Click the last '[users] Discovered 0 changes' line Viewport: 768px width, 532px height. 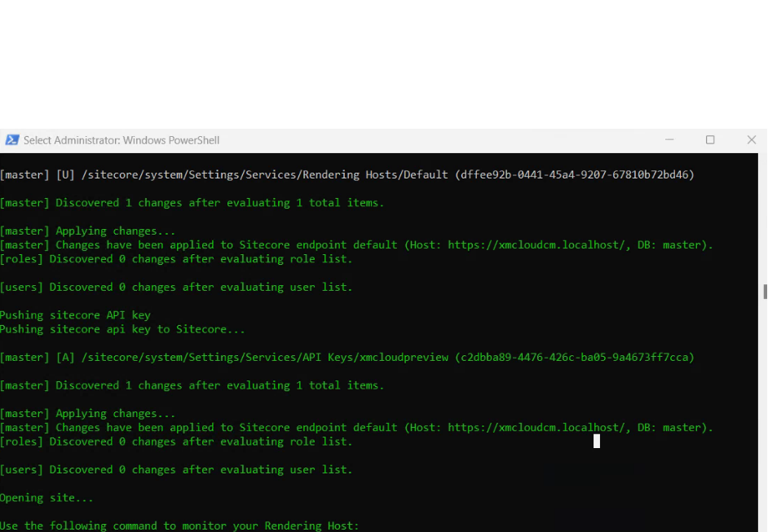coord(176,470)
